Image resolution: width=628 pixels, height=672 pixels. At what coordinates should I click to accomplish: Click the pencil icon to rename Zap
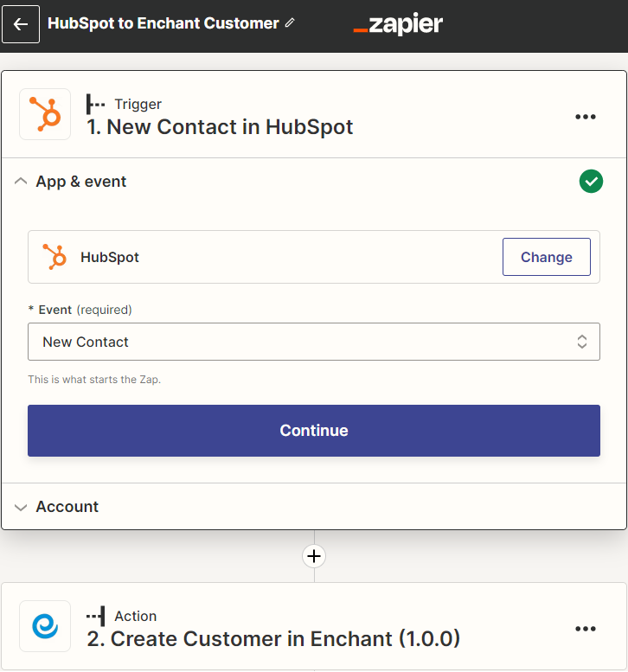coord(290,23)
